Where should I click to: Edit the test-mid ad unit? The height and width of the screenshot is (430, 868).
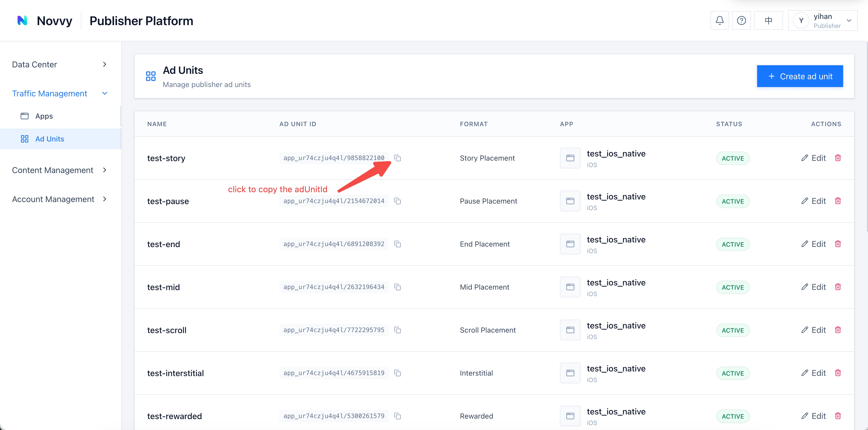(x=814, y=287)
